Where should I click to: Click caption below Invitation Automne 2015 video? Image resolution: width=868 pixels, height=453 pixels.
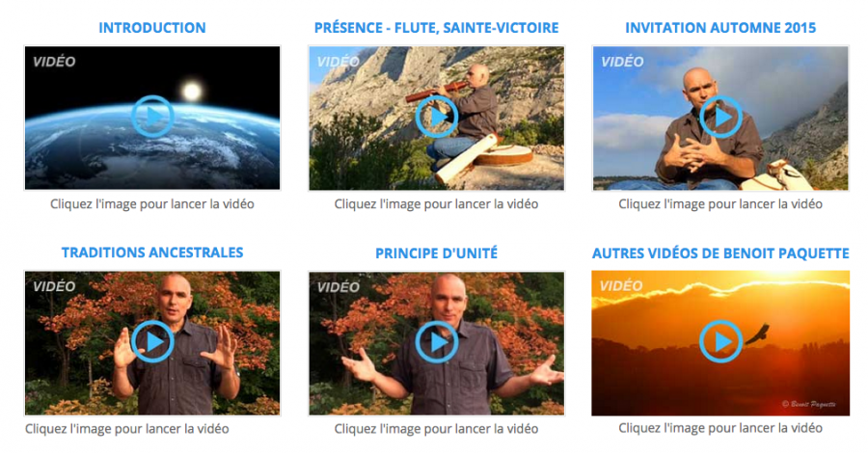[720, 204]
